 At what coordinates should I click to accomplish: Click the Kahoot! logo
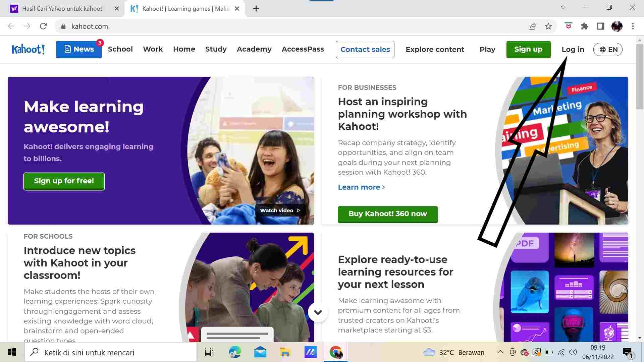28,49
